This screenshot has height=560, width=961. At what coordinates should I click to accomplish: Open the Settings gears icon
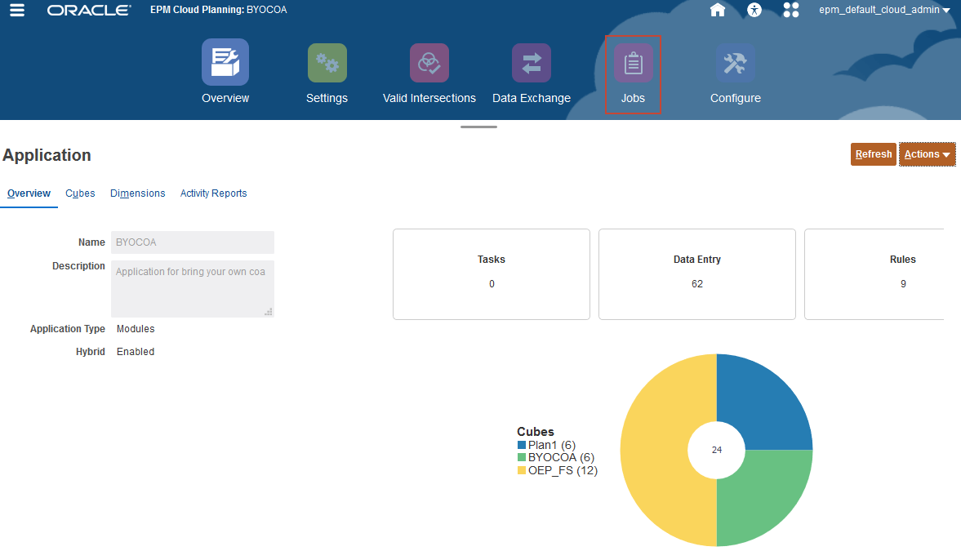327,63
